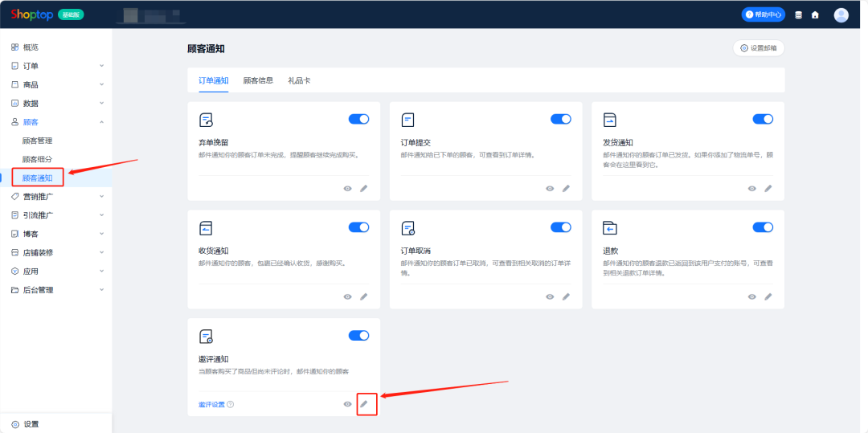
Task: Edit the 订单提交 notification template
Action: [x=566, y=188]
